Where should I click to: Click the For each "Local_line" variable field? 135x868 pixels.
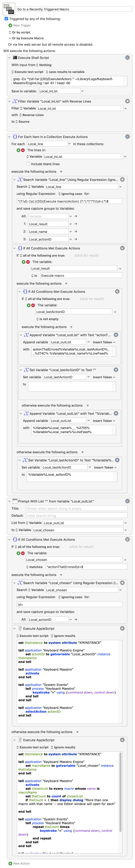[47, 144]
